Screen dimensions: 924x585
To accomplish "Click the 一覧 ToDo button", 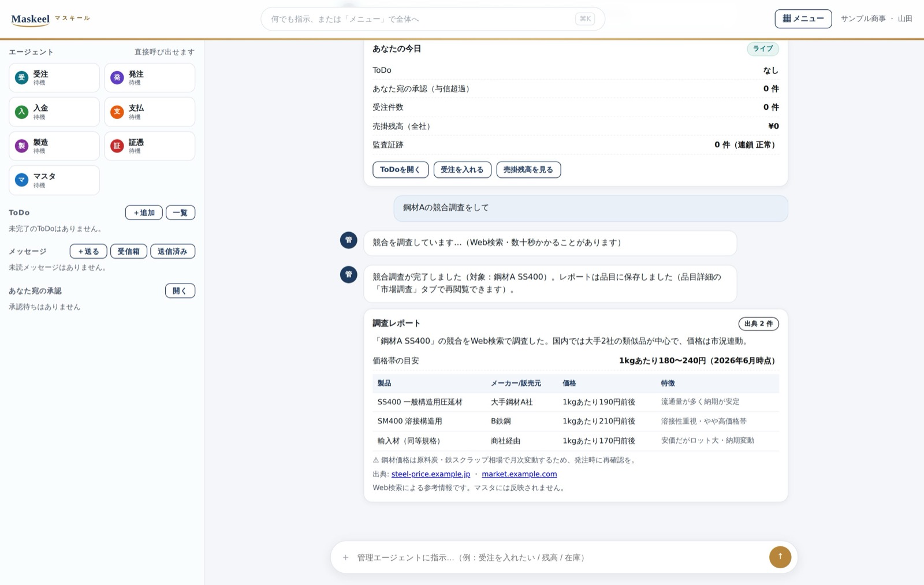I will pyautogui.click(x=180, y=213).
